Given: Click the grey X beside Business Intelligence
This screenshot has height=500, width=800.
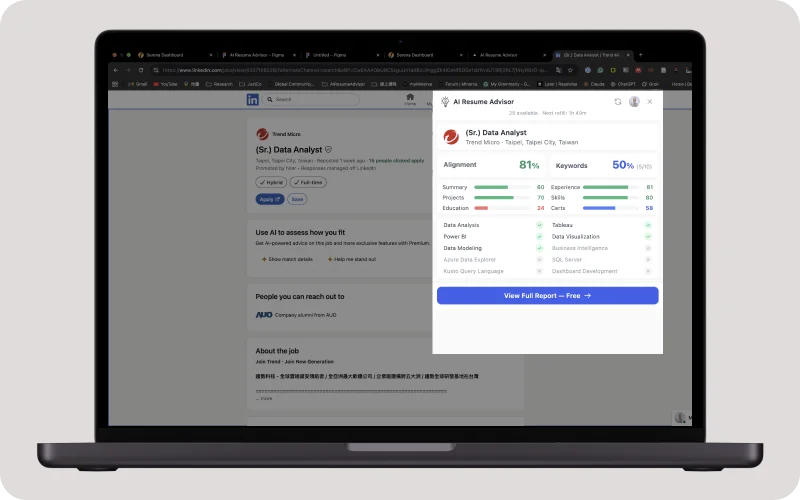Looking at the screenshot, I should 648,248.
